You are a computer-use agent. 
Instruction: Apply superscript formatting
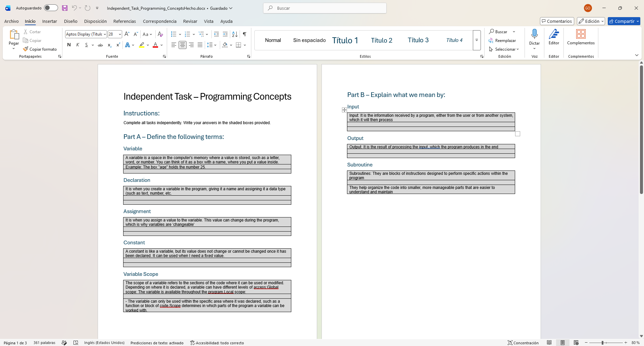tap(118, 45)
